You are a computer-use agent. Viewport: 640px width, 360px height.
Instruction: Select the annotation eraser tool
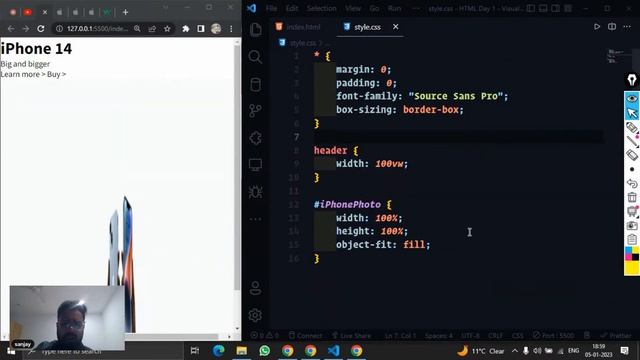coord(632,155)
